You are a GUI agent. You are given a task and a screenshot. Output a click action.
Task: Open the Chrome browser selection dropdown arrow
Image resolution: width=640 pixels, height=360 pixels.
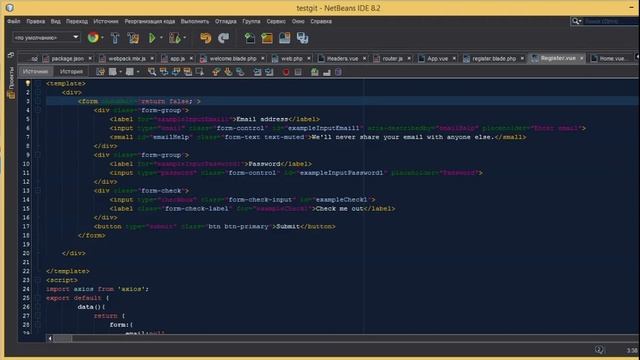pyautogui.click(x=102, y=38)
